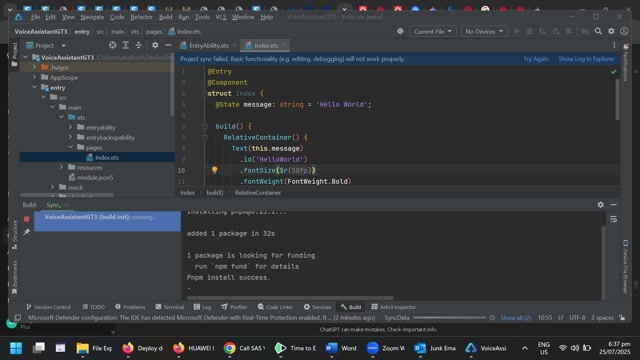Open the Current File run configuration dropdown
640x360 pixels.
click(x=433, y=31)
